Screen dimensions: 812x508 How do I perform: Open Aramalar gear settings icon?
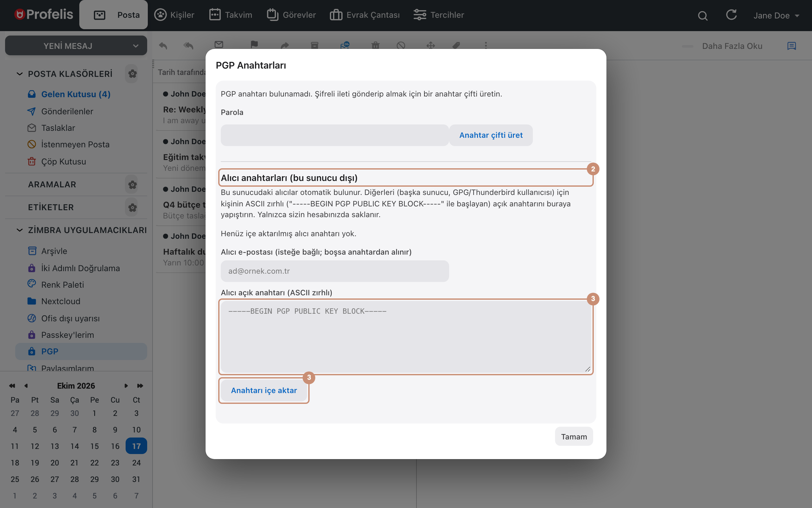pyautogui.click(x=132, y=184)
